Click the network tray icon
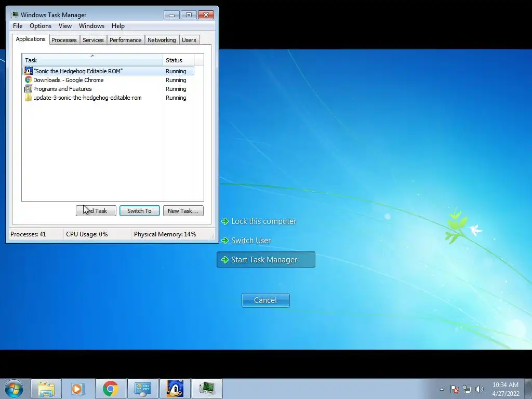 click(x=467, y=389)
